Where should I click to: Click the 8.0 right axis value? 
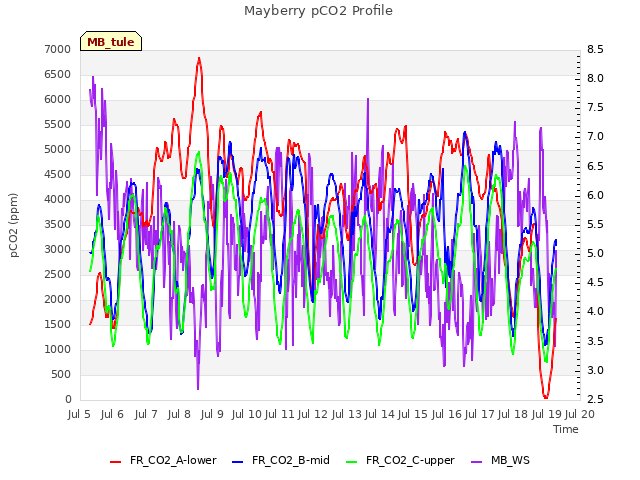[595, 78]
